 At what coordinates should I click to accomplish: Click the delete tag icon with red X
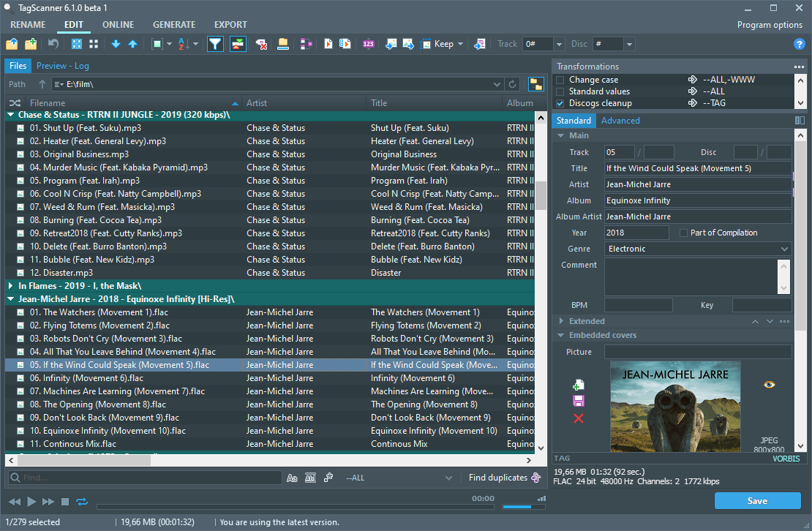point(261,44)
